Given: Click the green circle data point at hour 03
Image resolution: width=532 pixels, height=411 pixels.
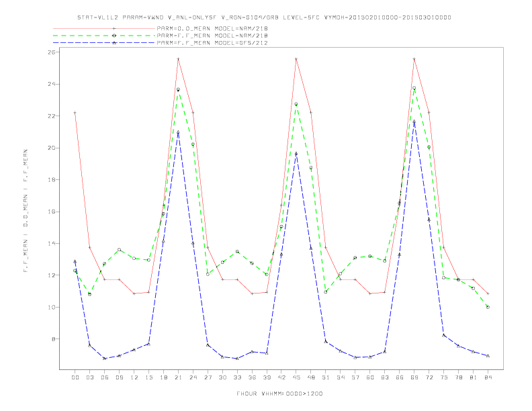Looking at the screenshot, I should 89,294.
